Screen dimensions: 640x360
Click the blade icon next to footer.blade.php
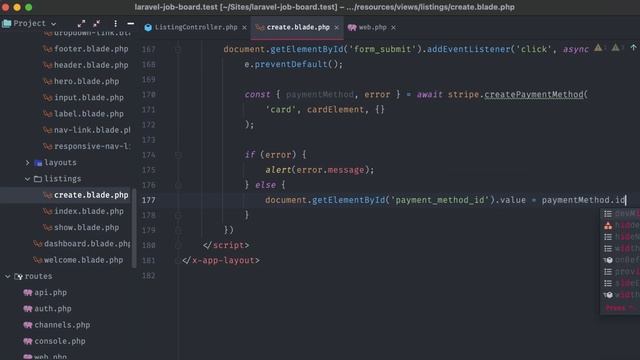coord(47,49)
